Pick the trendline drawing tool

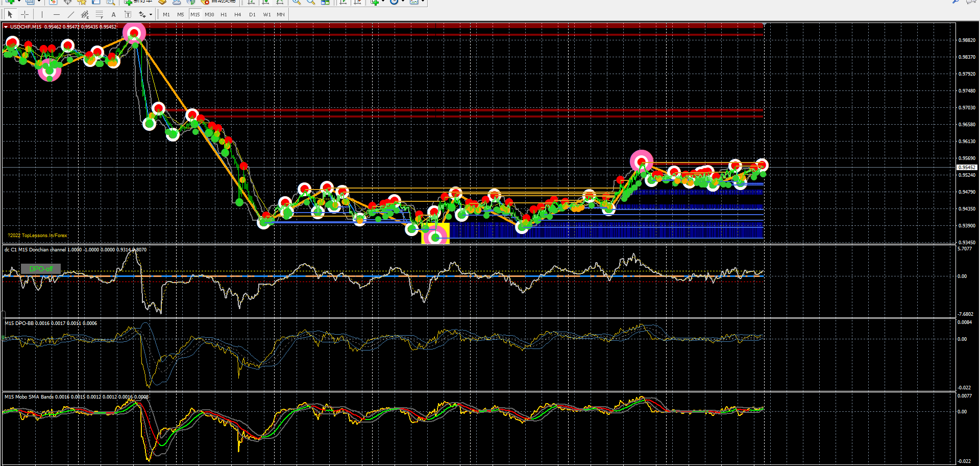coord(71,14)
